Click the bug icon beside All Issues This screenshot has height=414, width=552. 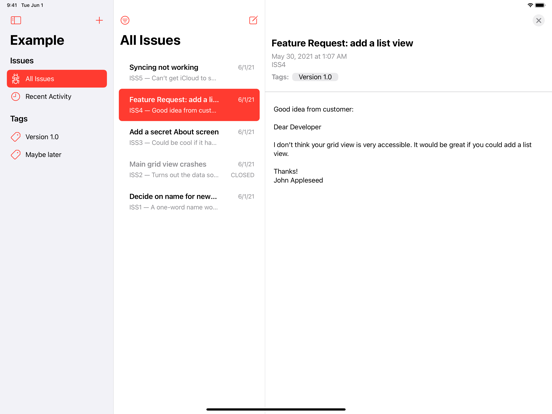(15, 79)
